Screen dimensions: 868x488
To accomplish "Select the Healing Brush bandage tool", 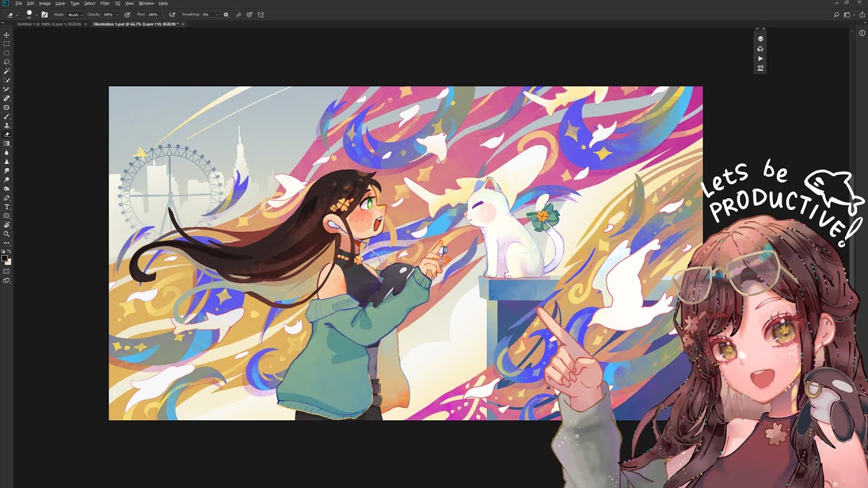I will point(7,98).
